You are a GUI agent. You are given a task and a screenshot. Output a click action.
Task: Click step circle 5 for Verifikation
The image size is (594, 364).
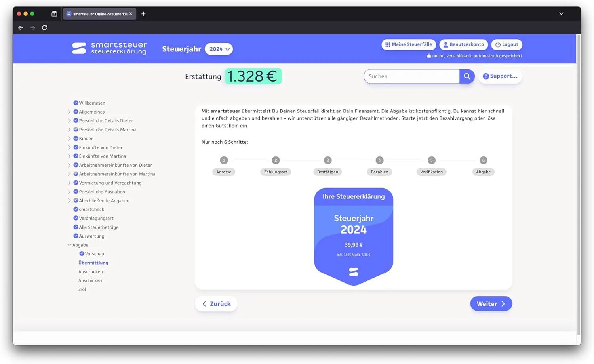tap(431, 160)
